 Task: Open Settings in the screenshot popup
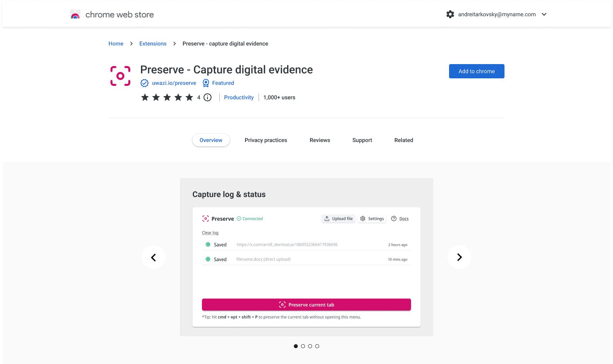pos(372,219)
